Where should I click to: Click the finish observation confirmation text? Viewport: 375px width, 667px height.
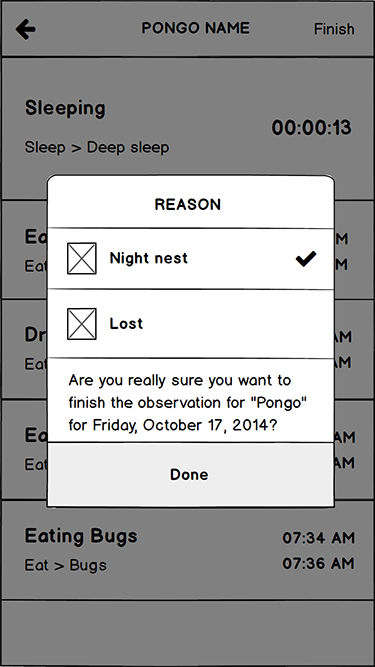click(188, 402)
